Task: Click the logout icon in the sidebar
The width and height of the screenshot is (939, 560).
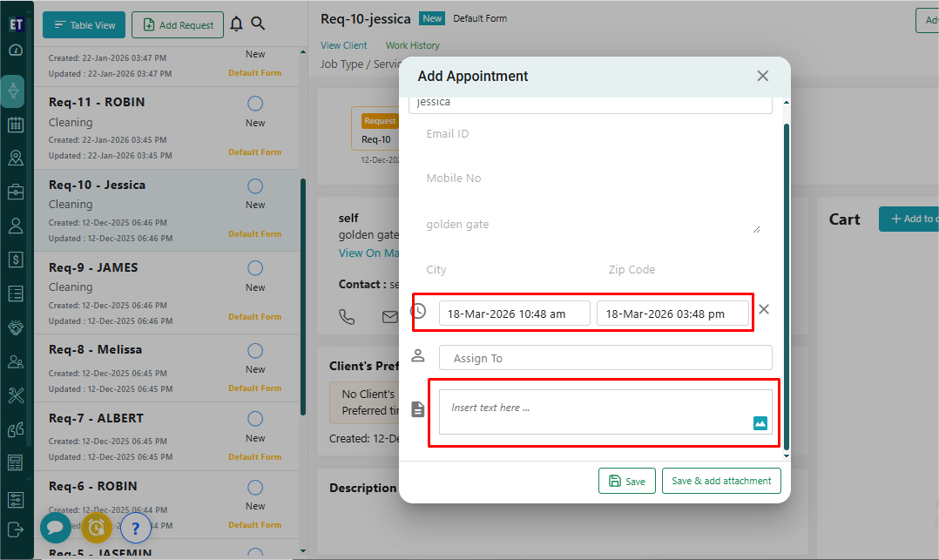Action: [15, 529]
